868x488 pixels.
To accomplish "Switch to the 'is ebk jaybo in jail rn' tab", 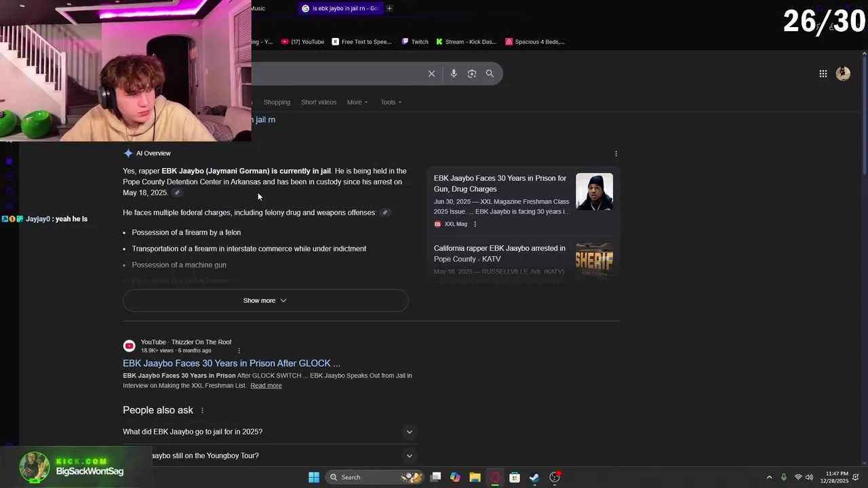I will [x=340, y=8].
